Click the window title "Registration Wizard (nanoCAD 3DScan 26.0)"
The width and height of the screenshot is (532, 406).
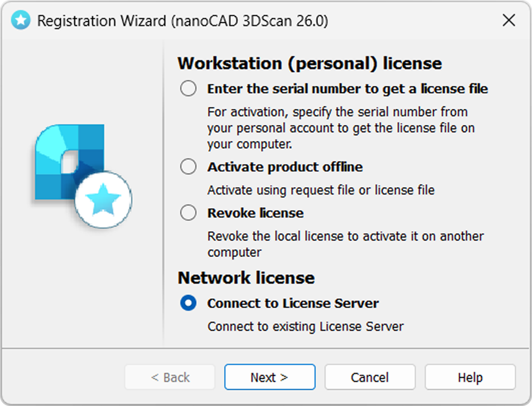(x=183, y=21)
